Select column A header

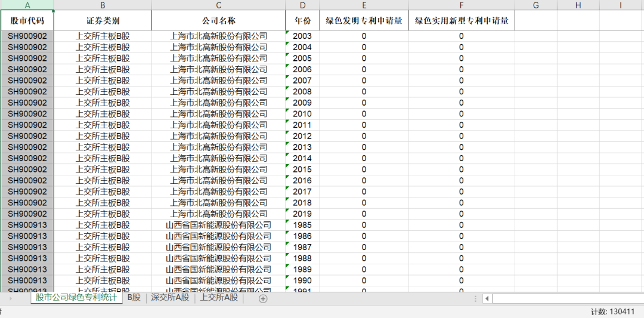pyautogui.click(x=27, y=5)
